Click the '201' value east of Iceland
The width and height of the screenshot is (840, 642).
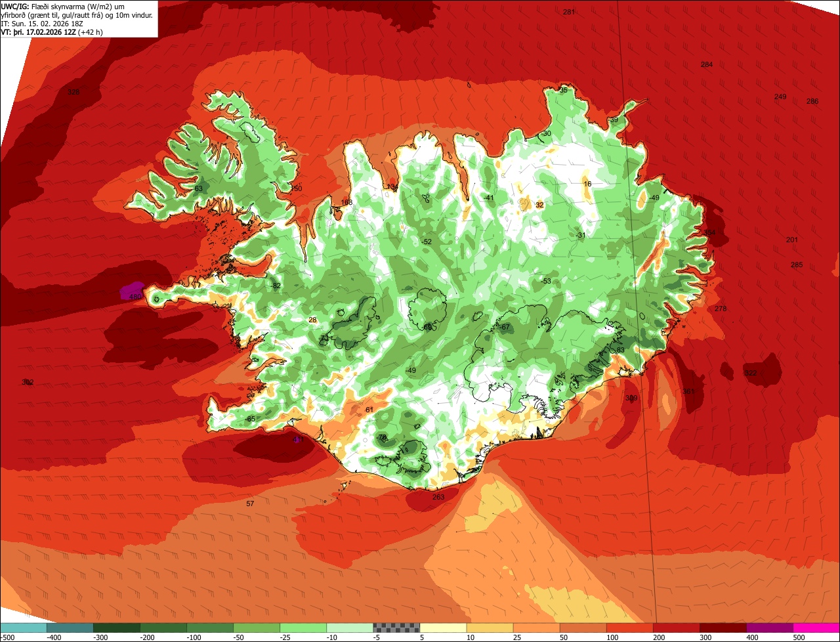[792, 240]
